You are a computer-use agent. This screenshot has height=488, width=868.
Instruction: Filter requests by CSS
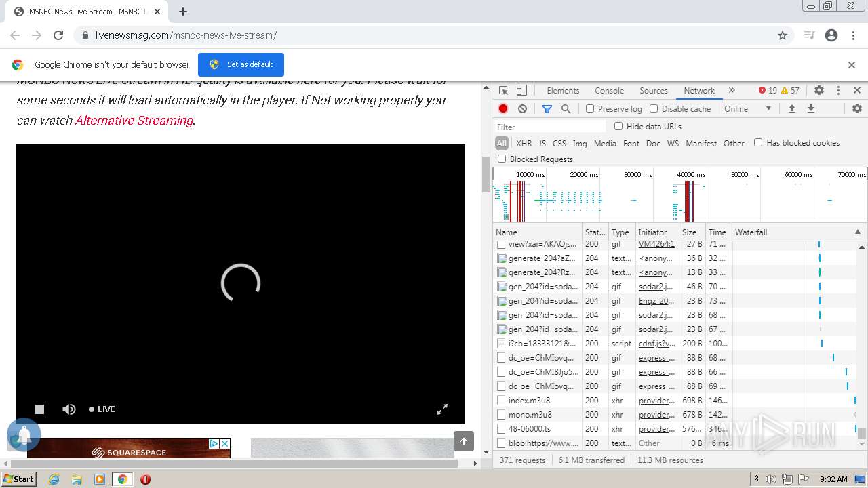coord(559,143)
